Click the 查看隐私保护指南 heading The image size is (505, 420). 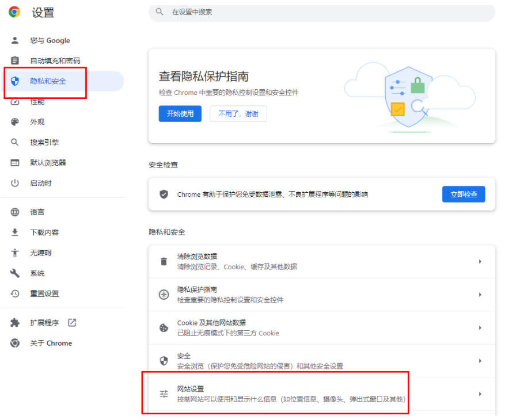[x=203, y=77]
